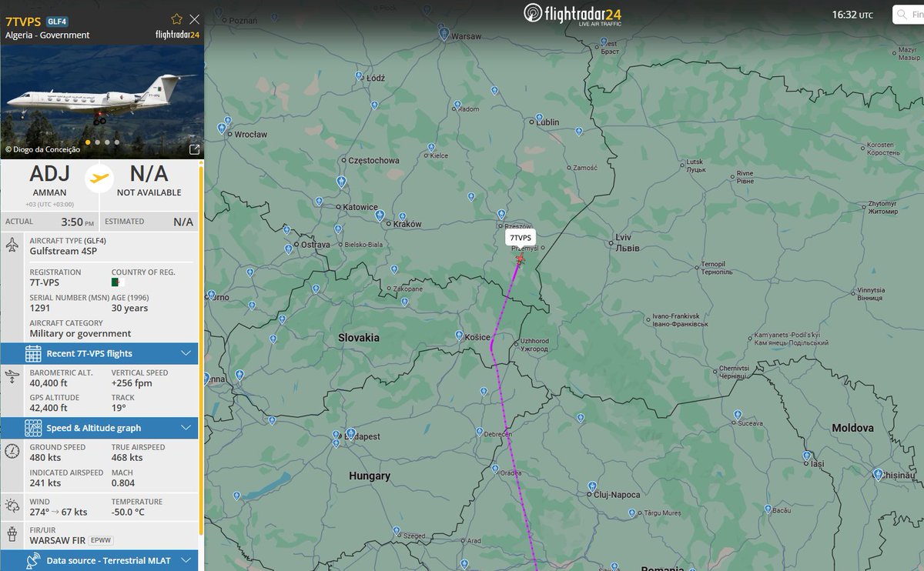The width and height of the screenshot is (924, 571).
Task: Click the Algerian flag under Country of Reg.
Action: (118, 282)
